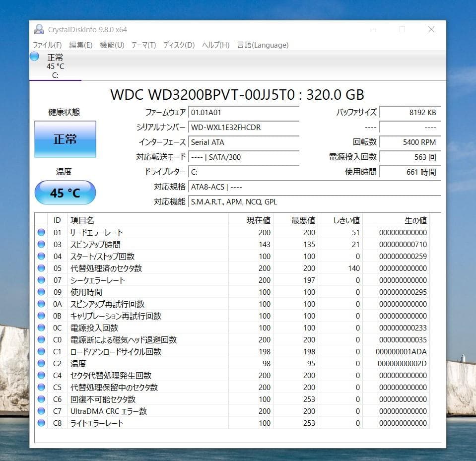Click the 生の値 column header
This screenshot has width=476, height=461.
396,220
